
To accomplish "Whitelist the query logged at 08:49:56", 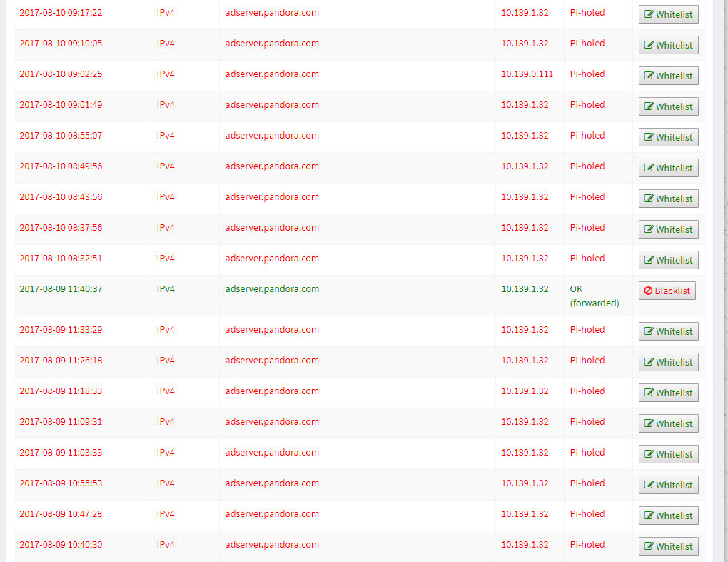I will pyautogui.click(x=668, y=168).
